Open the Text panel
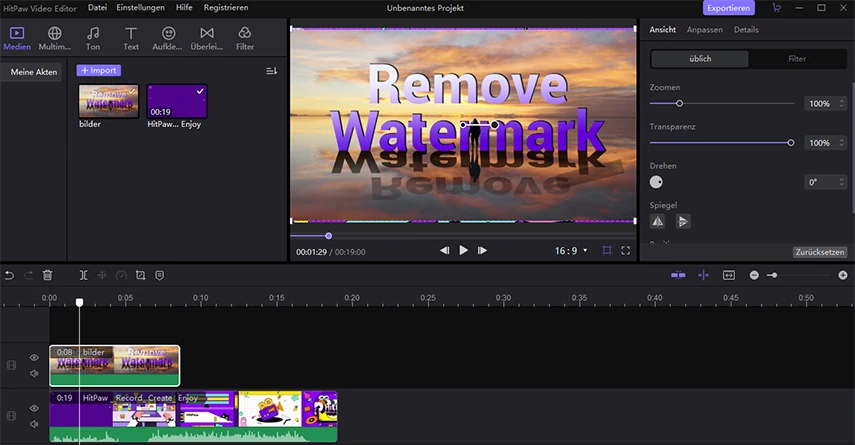Viewport: 855px width, 445px height. coord(131,39)
